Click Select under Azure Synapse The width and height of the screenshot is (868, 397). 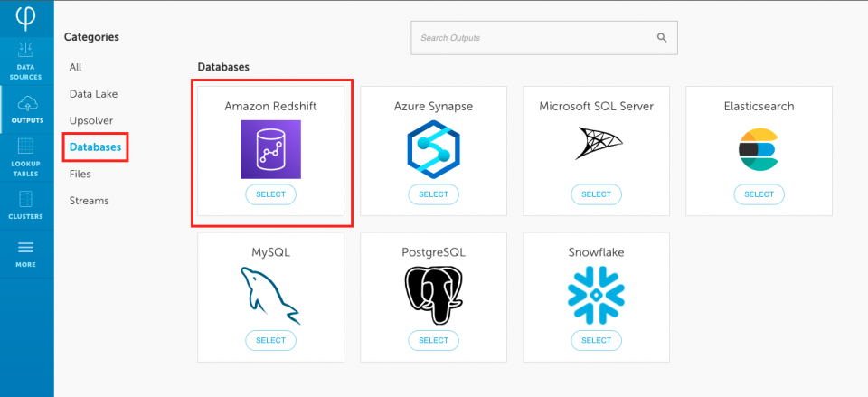pyautogui.click(x=433, y=194)
